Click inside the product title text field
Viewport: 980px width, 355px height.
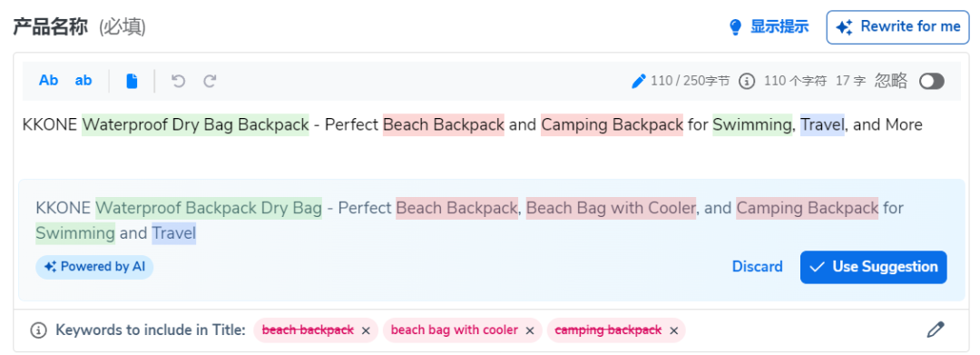[x=491, y=141]
